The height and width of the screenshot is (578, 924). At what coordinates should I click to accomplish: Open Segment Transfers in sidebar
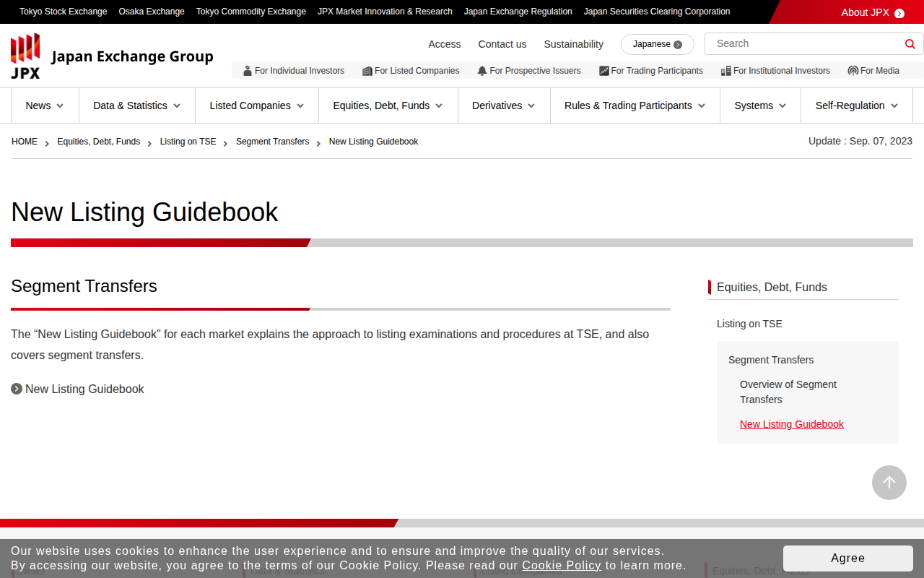(x=771, y=360)
